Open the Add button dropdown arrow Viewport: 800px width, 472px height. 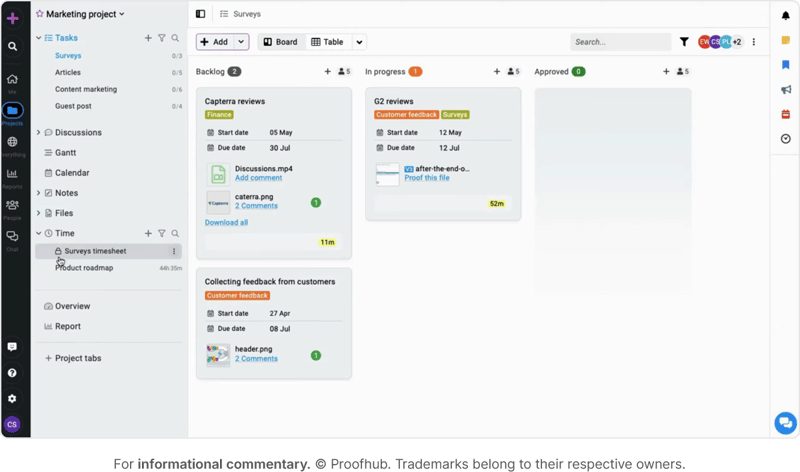[x=241, y=42]
